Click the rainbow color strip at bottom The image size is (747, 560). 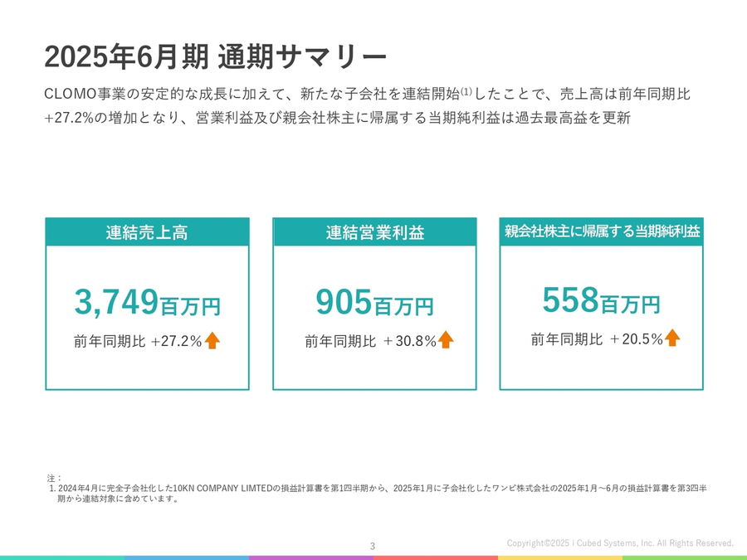pos(373,557)
